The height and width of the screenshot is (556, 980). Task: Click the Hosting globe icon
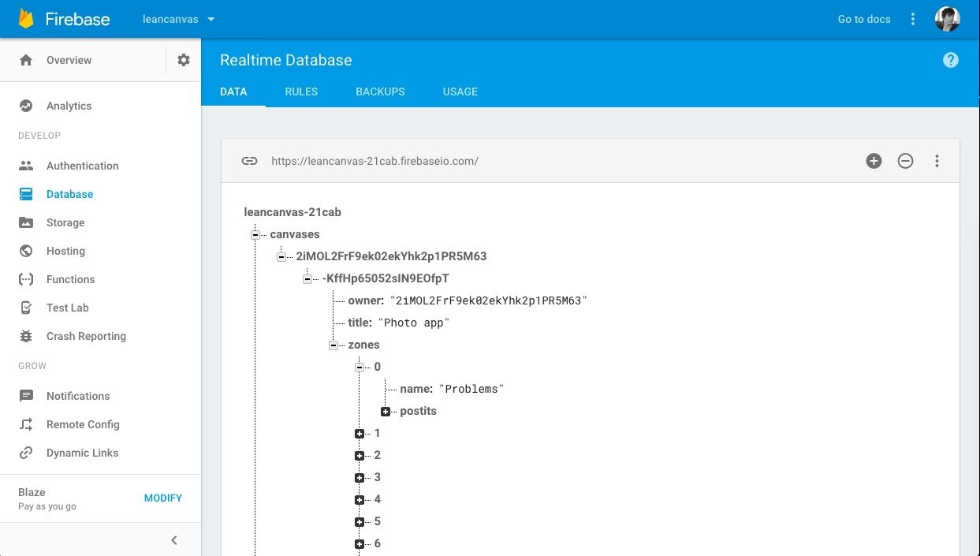tap(26, 251)
